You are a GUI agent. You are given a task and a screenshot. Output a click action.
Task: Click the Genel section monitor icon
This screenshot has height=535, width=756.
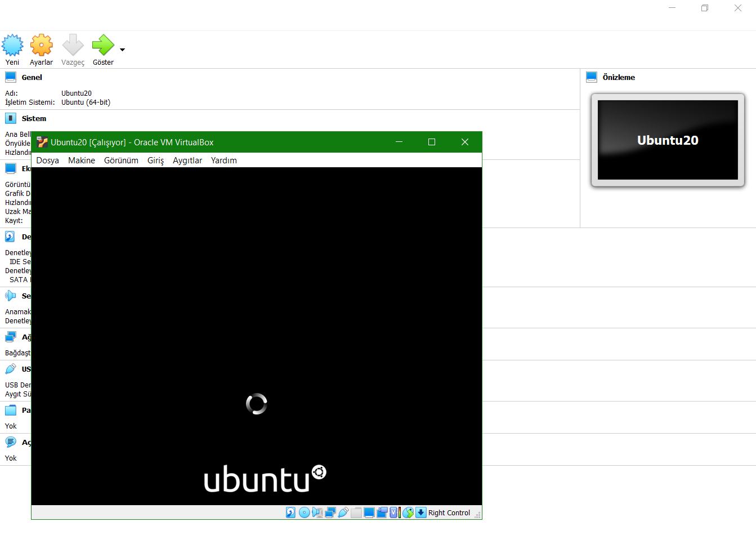coord(11,77)
